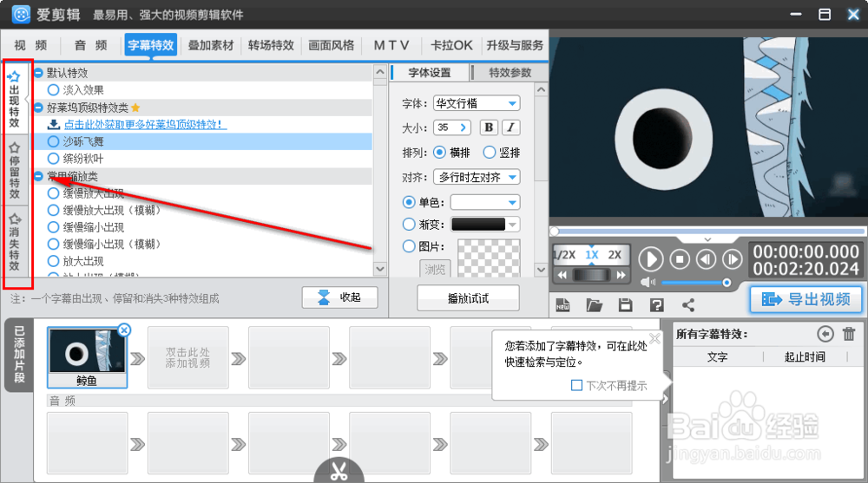
Task: Set playback speed to 2X
Action: click(615, 255)
